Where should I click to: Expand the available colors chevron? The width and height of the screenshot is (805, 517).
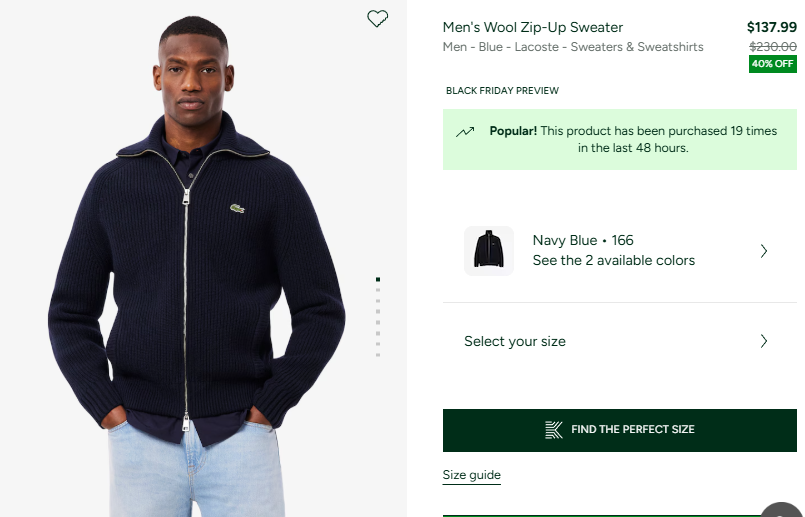point(764,251)
